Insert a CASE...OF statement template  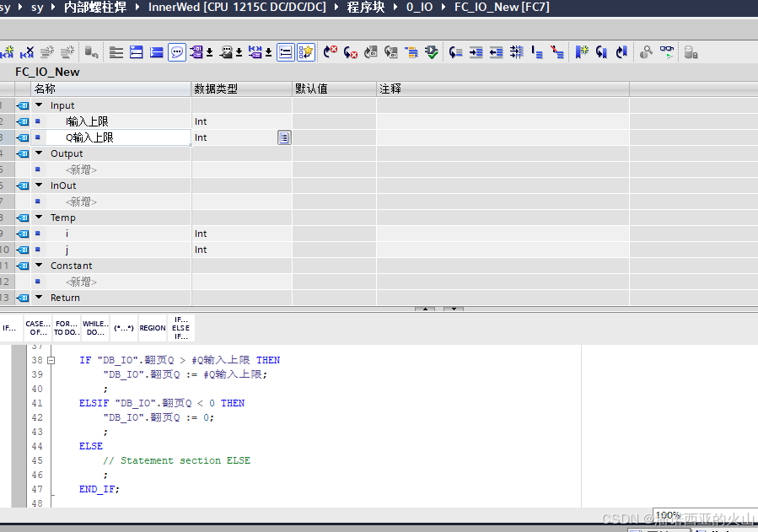point(38,328)
